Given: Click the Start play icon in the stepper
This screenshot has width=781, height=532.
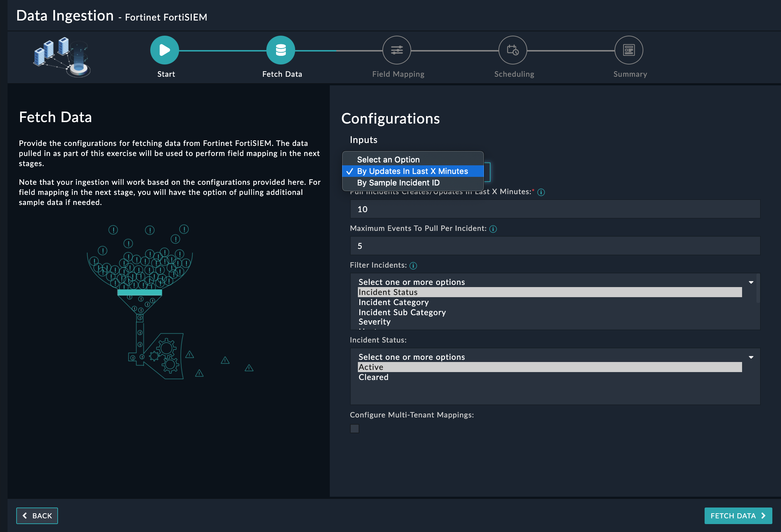Looking at the screenshot, I should [x=165, y=50].
